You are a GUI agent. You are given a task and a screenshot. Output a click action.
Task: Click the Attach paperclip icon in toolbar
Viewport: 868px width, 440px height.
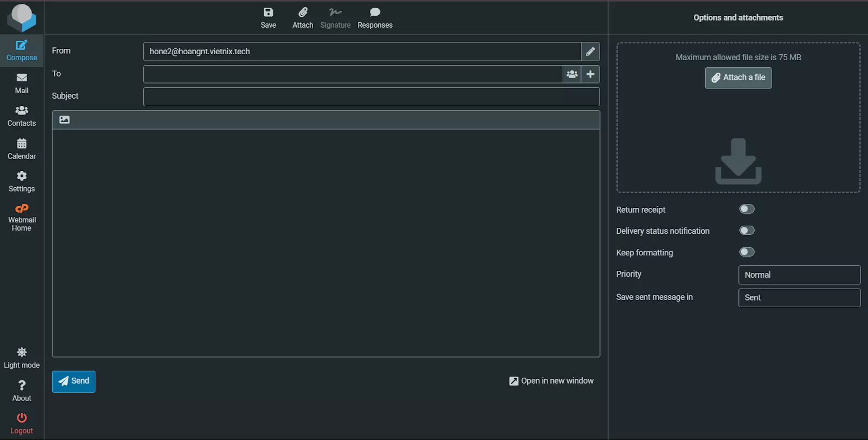(x=303, y=13)
